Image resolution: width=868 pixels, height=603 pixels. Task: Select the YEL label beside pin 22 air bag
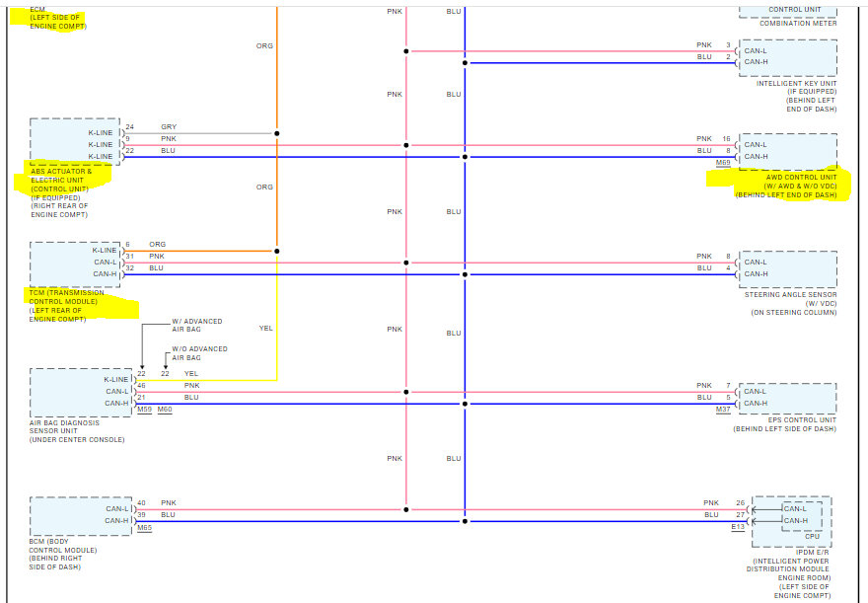tap(191, 373)
